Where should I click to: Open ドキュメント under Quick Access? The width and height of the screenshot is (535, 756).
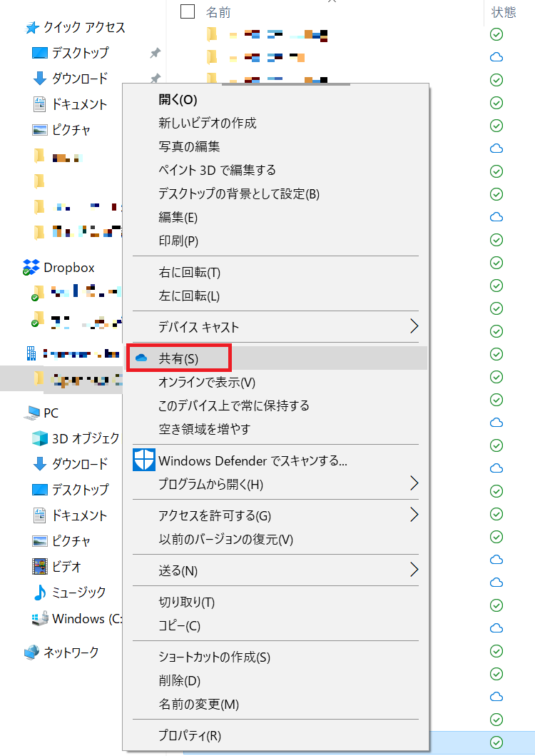coord(79,104)
